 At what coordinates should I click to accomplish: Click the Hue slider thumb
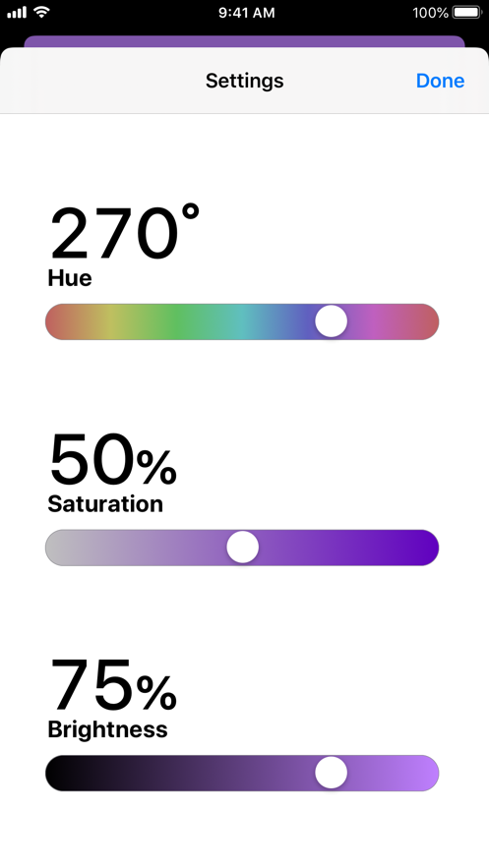(332, 321)
